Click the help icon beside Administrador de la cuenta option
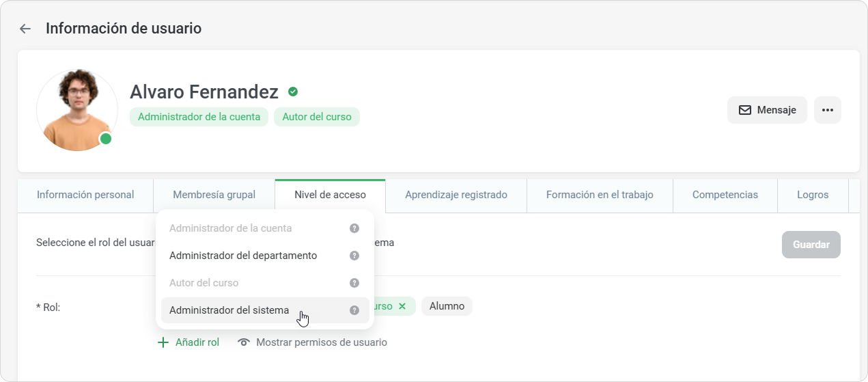The image size is (868, 382). point(354,228)
